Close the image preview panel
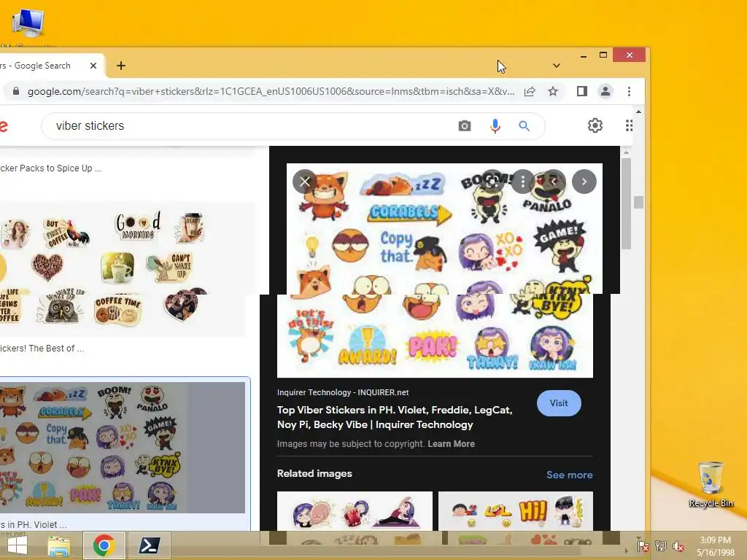 coord(305,182)
